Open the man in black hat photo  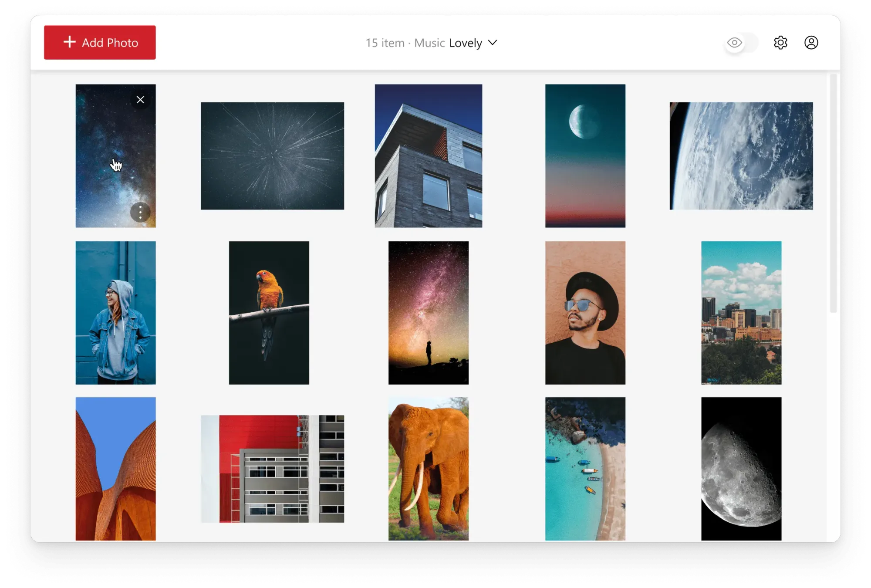point(585,313)
